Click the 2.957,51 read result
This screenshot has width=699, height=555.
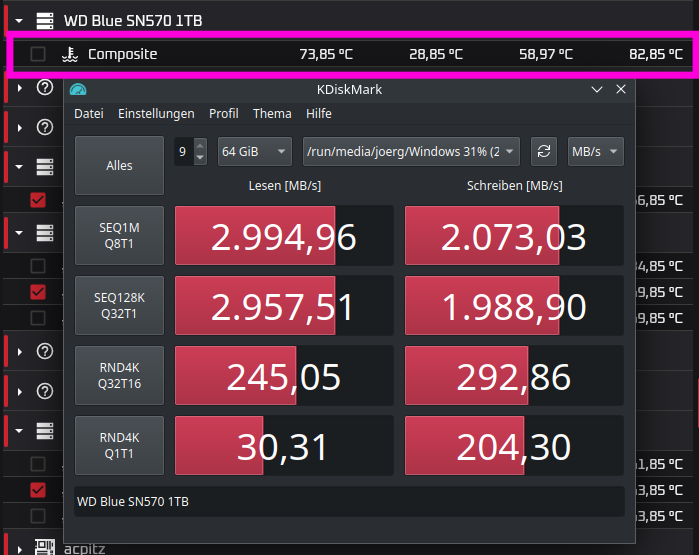tap(284, 305)
